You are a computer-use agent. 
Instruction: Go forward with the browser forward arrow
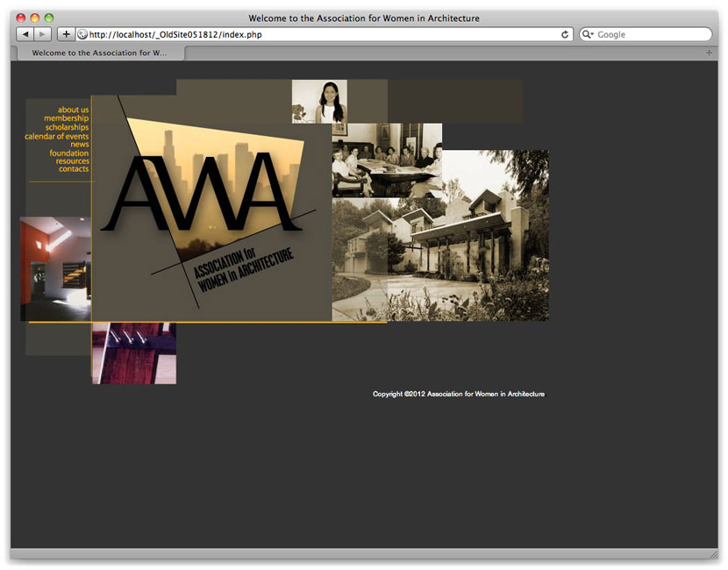click(43, 34)
